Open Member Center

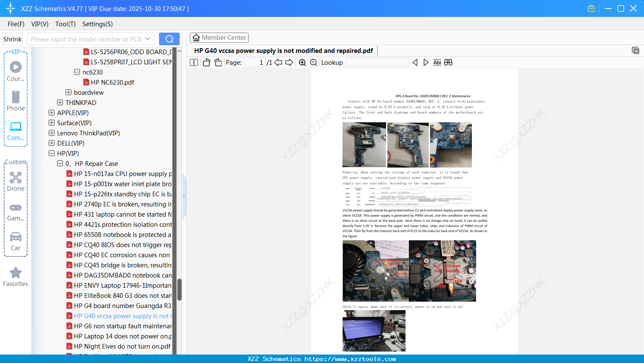219,38
